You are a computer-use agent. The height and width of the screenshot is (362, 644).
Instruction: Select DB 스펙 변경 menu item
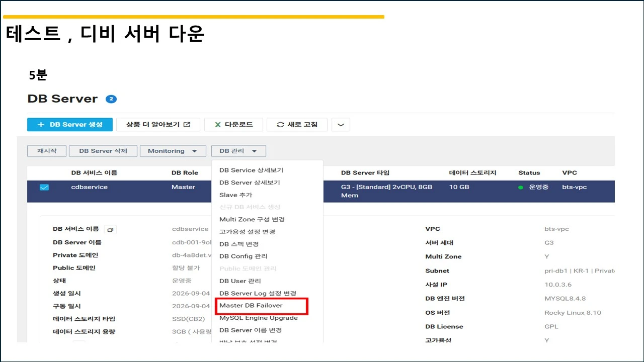click(x=239, y=244)
